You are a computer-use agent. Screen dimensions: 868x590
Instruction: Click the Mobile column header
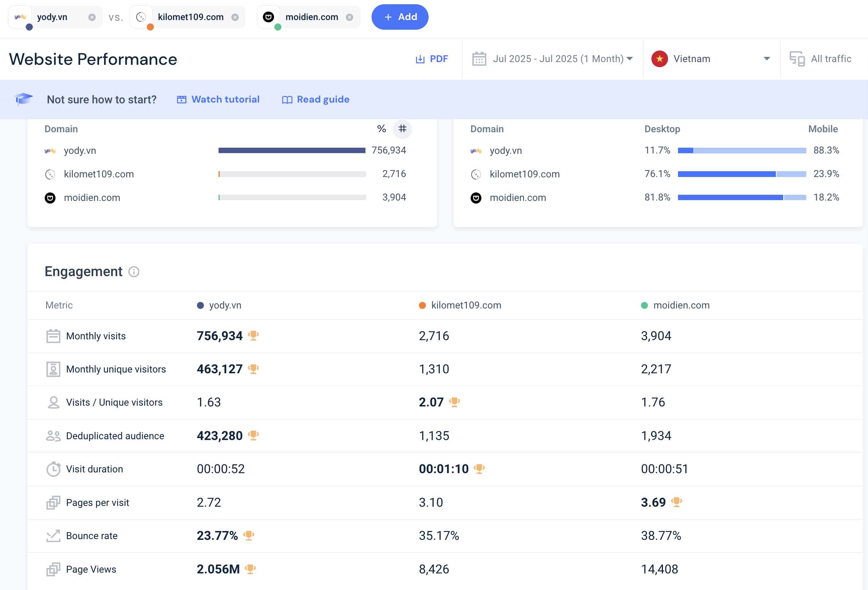pyautogui.click(x=823, y=129)
